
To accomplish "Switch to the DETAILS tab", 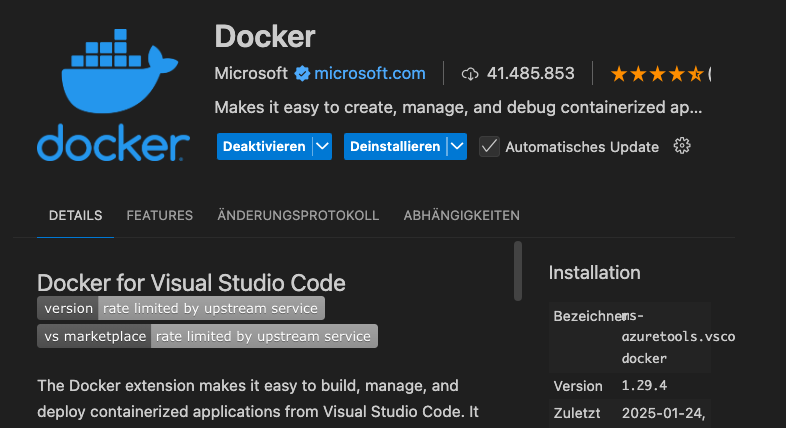I will (75, 215).
